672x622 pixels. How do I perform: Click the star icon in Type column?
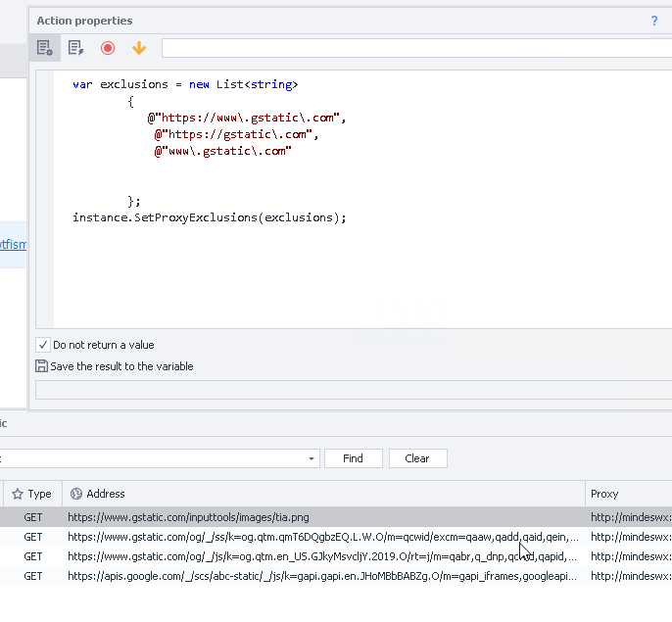(17, 494)
